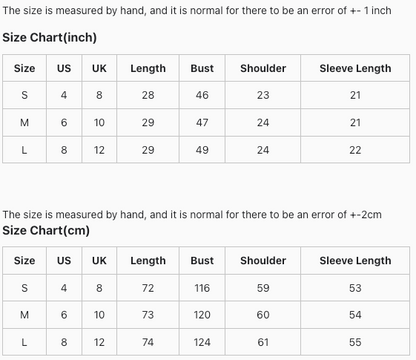
Task: Click sleeve length value 22 in inch table
Action: coord(355,150)
